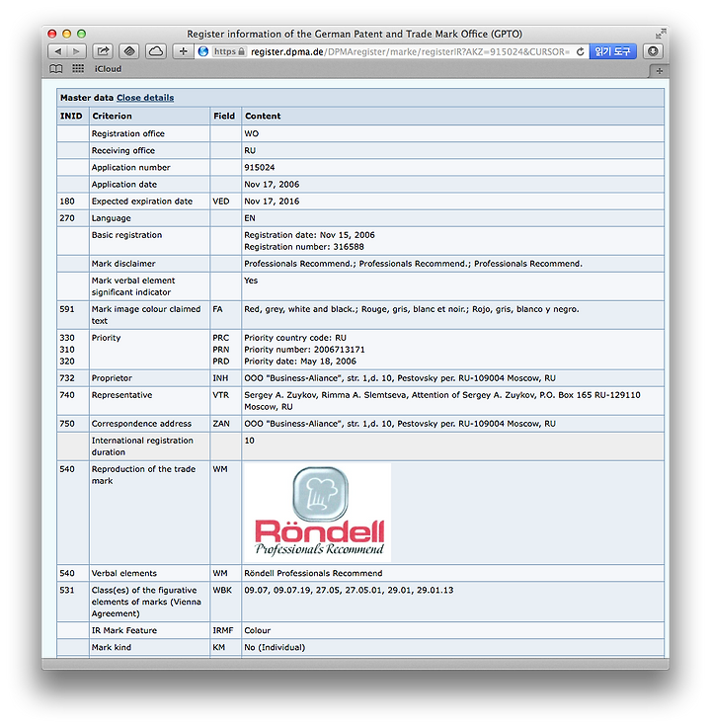Screen dimensions: 711x728
Task: Click the globe site icon in address bar
Action: (203, 51)
